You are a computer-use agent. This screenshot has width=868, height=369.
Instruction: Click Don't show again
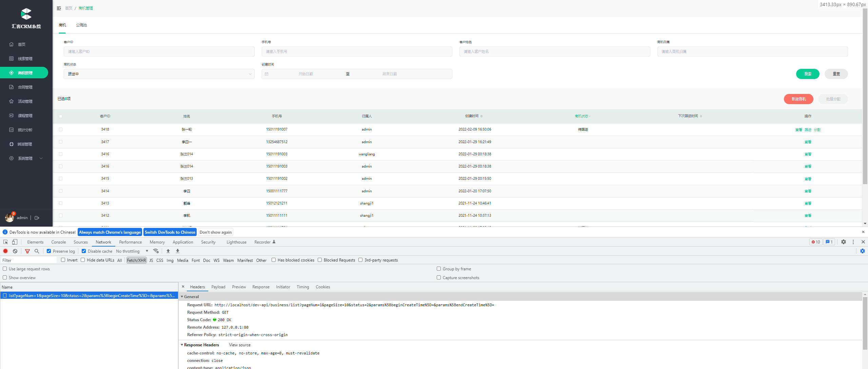click(216, 232)
